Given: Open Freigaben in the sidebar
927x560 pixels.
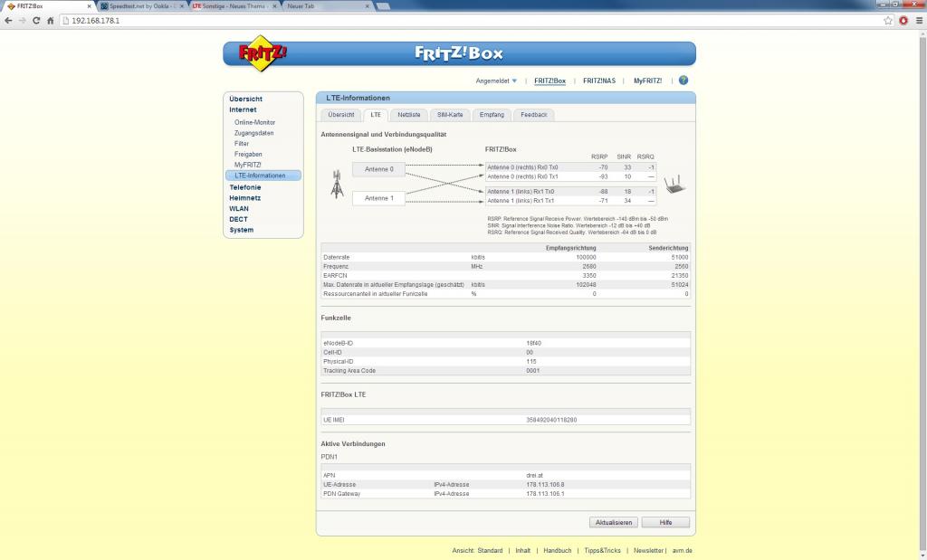Looking at the screenshot, I should click(x=248, y=154).
